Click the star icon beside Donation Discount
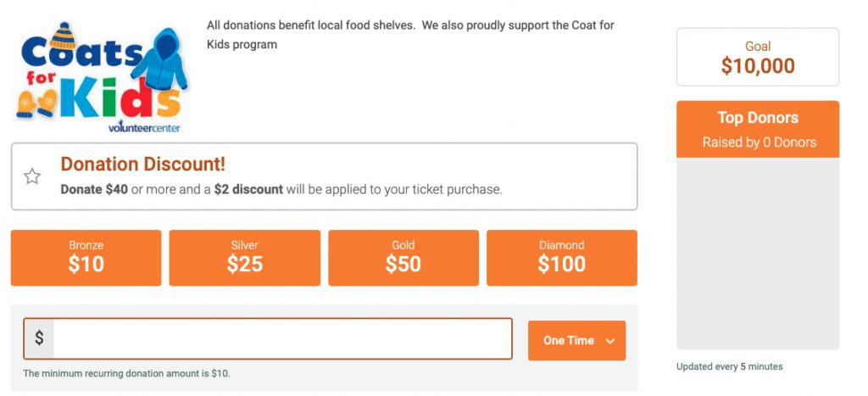The width and height of the screenshot is (868, 396). [x=32, y=176]
